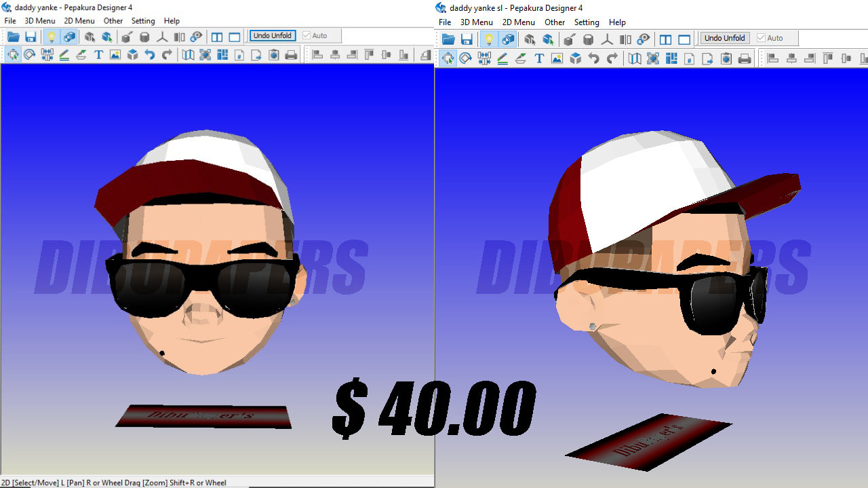Image resolution: width=868 pixels, height=488 pixels.
Task: Toggle the lightbulb light switch in left window
Action: click(x=51, y=37)
